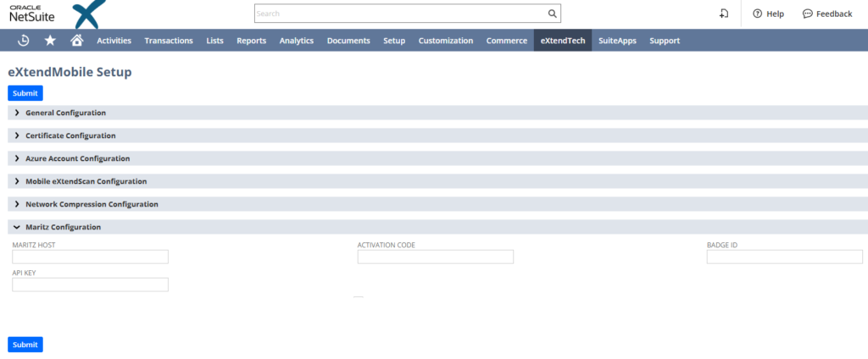The width and height of the screenshot is (868, 359).
Task: Click the top Submit button
Action: tap(25, 93)
